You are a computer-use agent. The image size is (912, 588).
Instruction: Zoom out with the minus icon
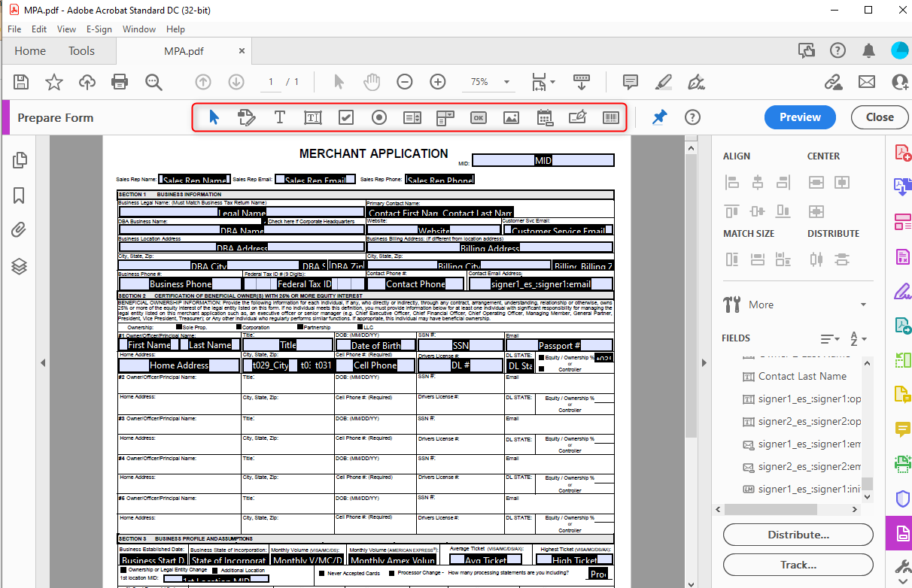pos(405,82)
